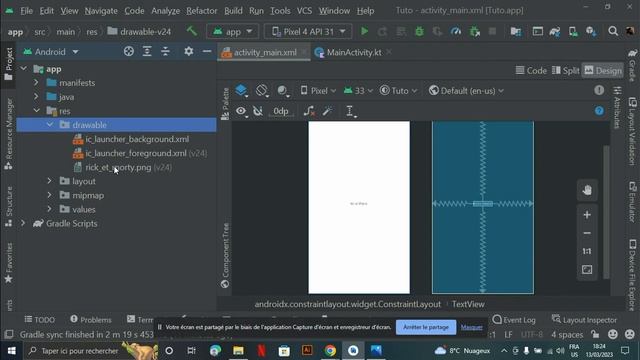Clear all constraints icon
The width and height of the screenshot is (640, 360).
[x=309, y=111]
